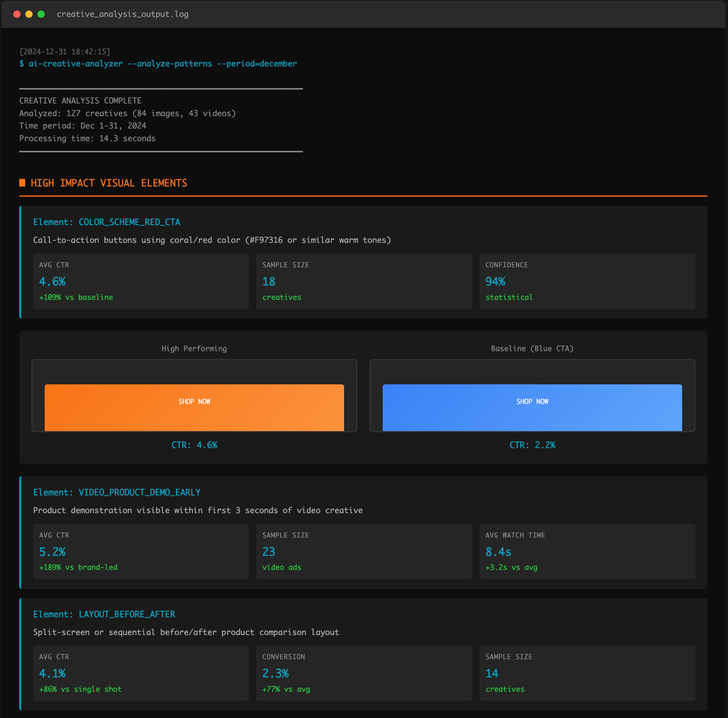
Task: Click the CTR: 4.6% label under High Performing
Action: [194, 444]
